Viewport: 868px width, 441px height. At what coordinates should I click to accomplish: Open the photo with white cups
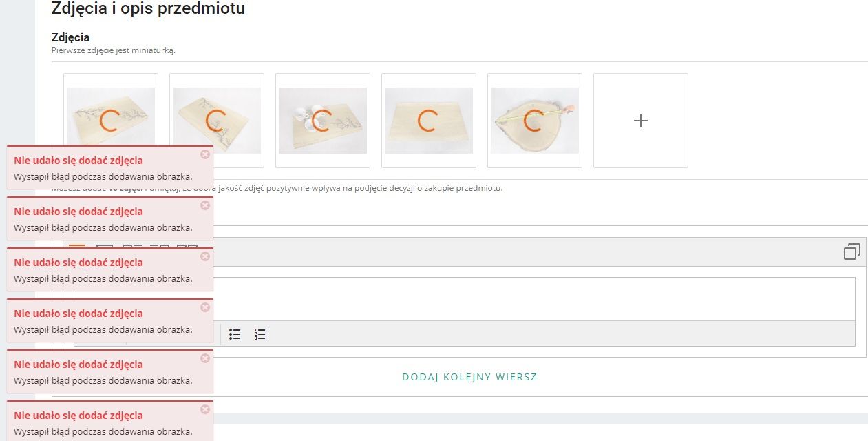click(x=323, y=120)
